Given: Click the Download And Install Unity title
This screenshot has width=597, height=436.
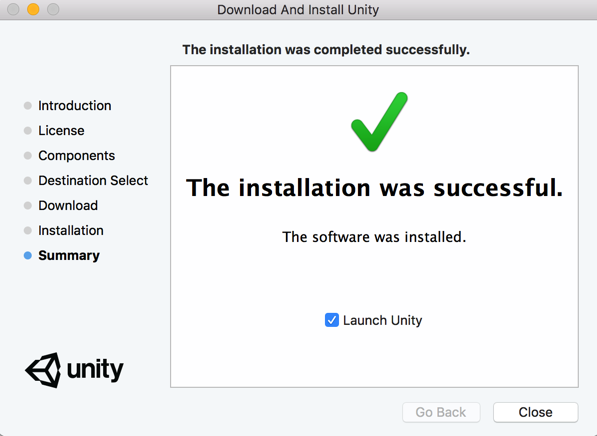Looking at the screenshot, I should coord(298,10).
